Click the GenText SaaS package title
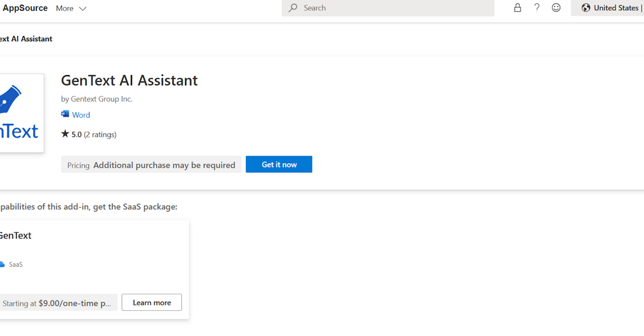 [x=16, y=235]
